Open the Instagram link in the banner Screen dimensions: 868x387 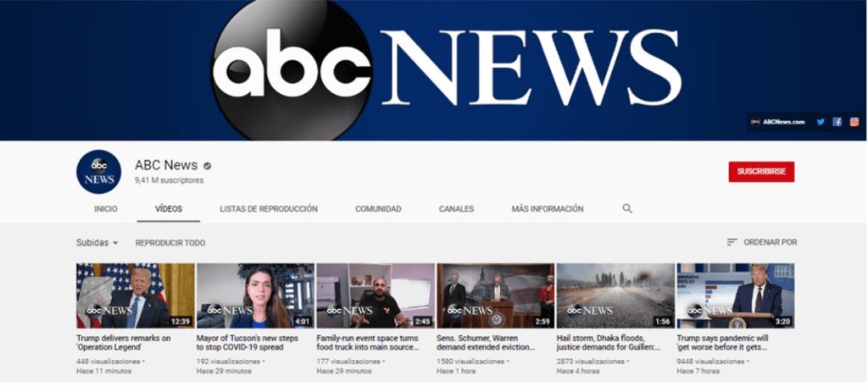(x=854, y=122)
